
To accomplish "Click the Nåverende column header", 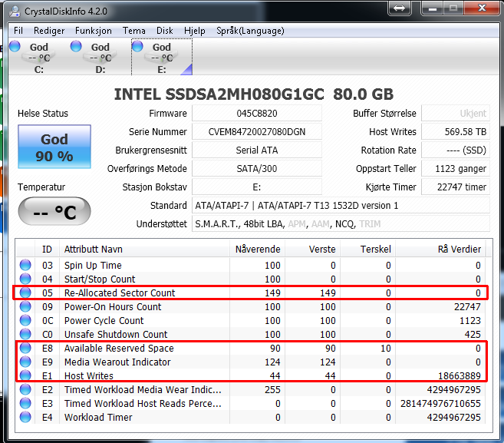I will pos(258,249).
